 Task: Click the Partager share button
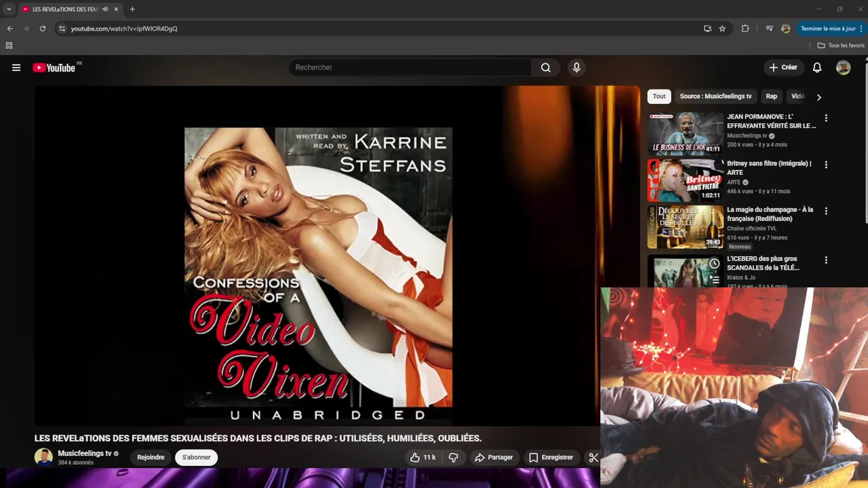[x=494, y=457]
